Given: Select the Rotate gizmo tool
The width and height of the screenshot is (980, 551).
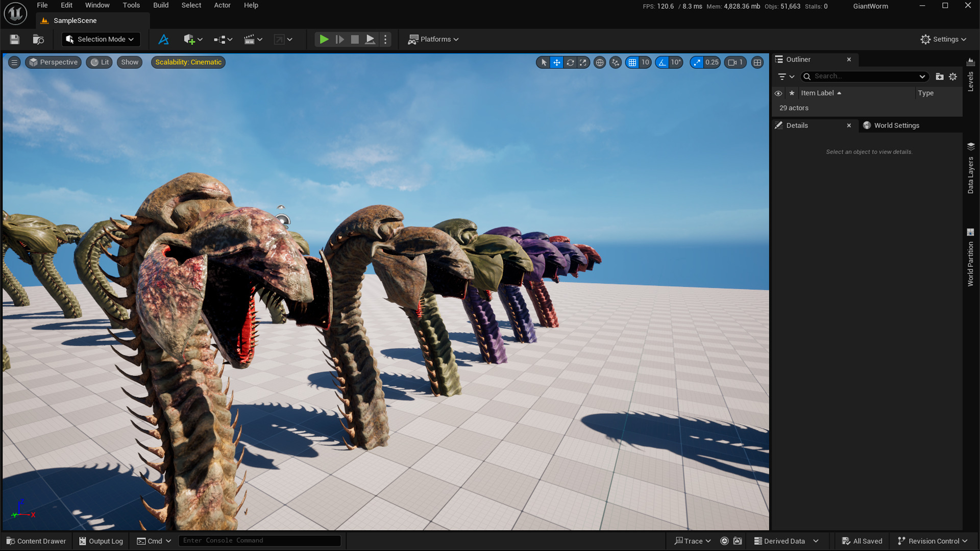Looking at the screenshot, I should [x=570, y=62].
